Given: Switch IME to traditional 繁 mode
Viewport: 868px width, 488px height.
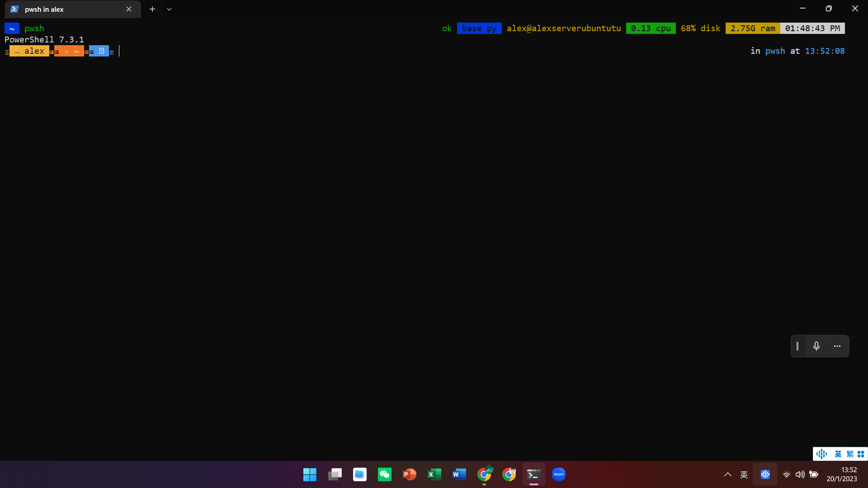Looking at the screenshot, I should click(850, 454).
